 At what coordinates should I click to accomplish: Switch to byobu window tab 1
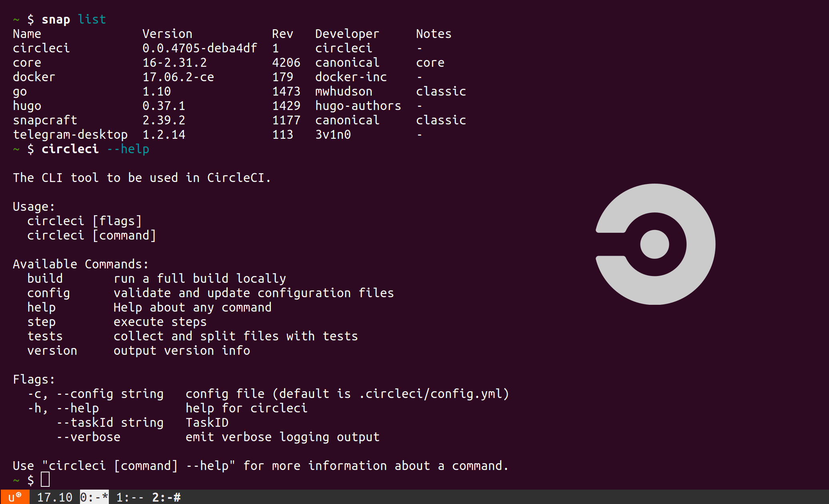coord(130,497)
